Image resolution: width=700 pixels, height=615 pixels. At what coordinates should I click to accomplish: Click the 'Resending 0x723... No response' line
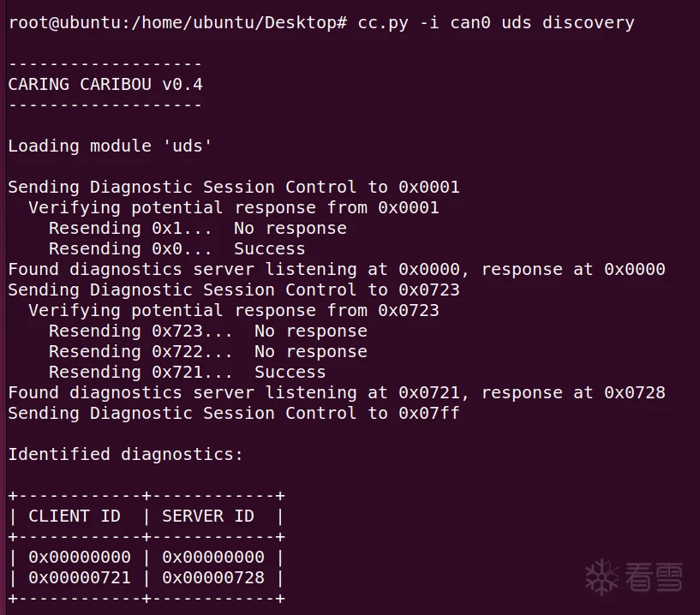(x=207, y=331)
